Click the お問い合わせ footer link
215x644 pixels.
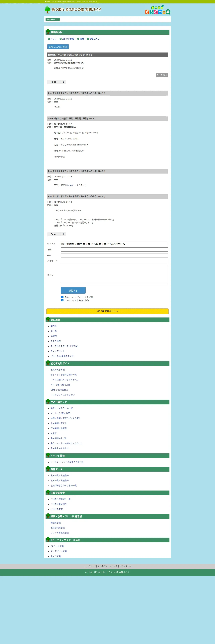tap(125, 566)
